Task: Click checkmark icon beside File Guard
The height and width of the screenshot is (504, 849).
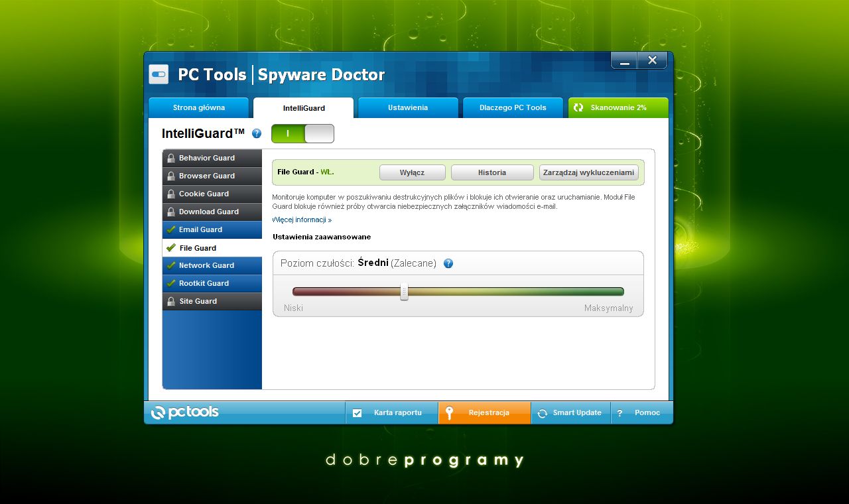Action: 171,247
